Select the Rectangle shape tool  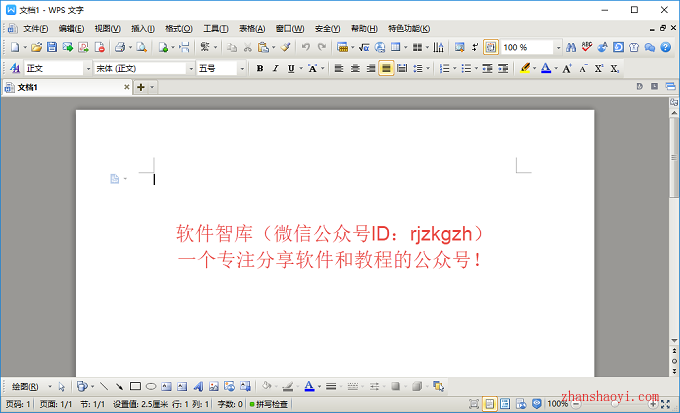(x=135, y=386)
